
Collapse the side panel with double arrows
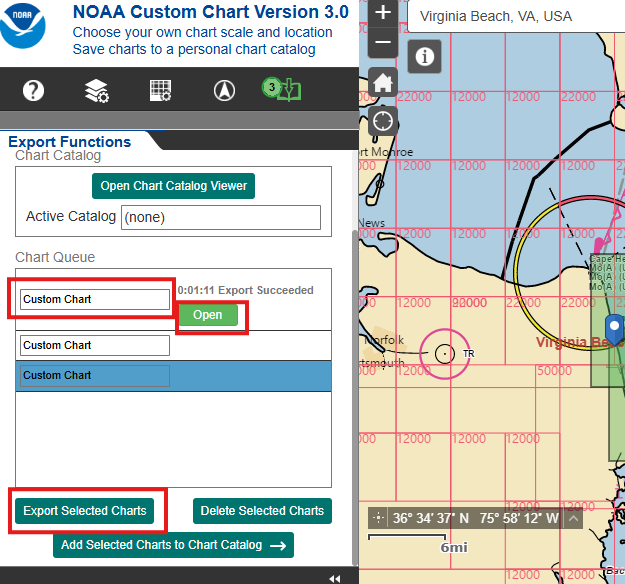tap(334, 578)
